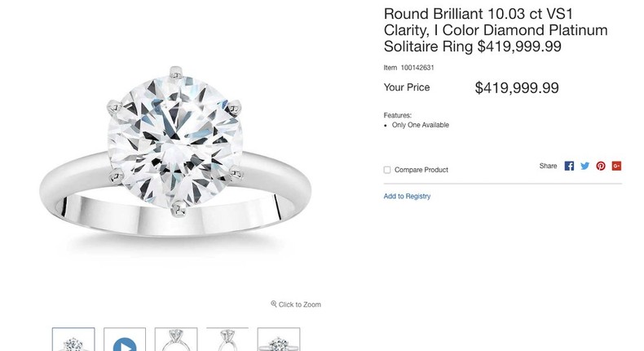Share the ring on Twitter

click(584, 166)
